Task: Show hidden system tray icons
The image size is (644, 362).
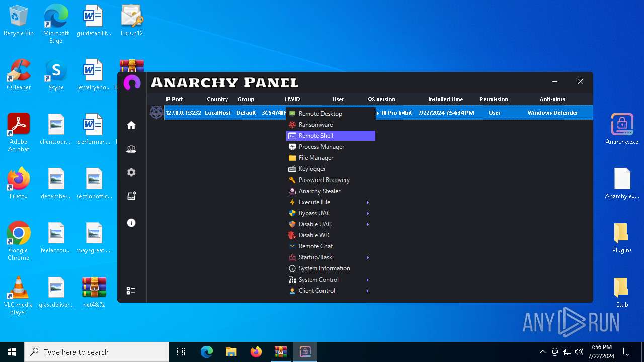Action: coord(542,352)
